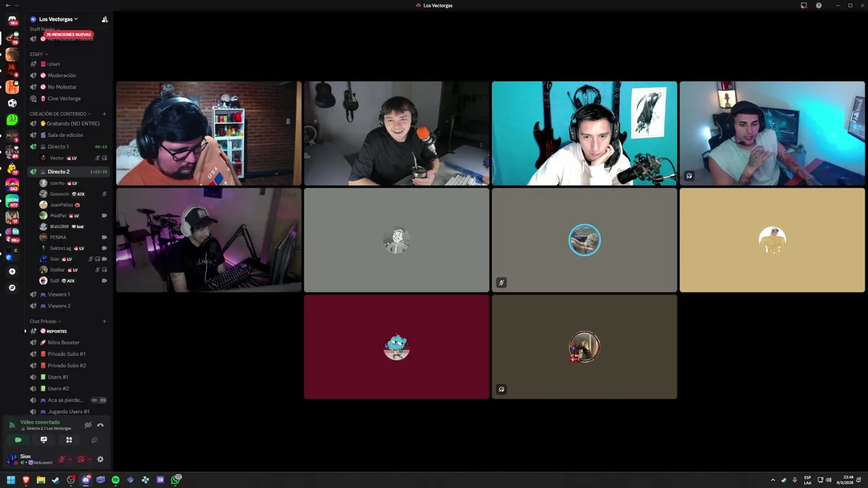Select the video tile with orange microphone
The height and width of the screenshot is (488, 868).
pos(397,134)
